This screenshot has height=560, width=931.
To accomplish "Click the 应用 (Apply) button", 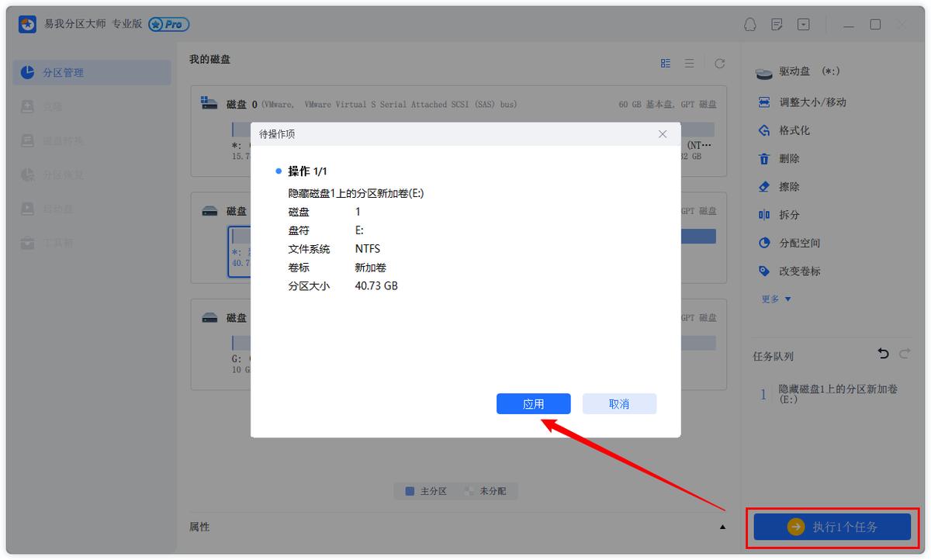I will (x=533, y=403).
